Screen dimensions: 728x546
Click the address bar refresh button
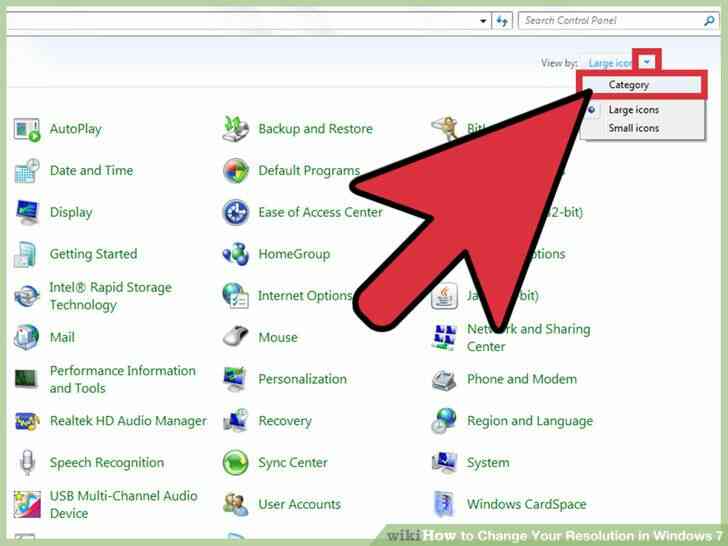[x=502, y=21]
